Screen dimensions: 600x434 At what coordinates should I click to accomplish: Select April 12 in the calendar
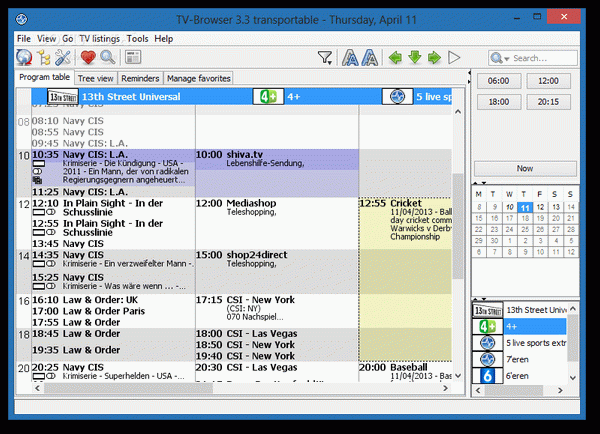tap(540, 207)
